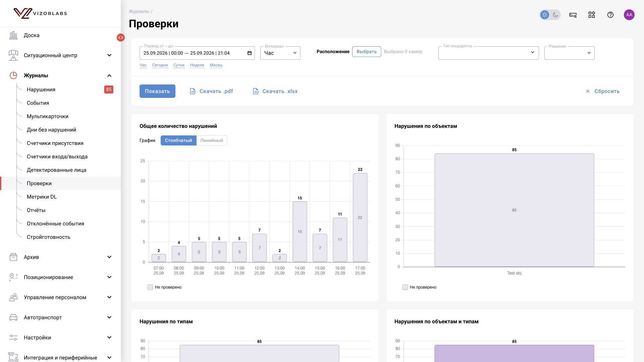The height and width of the screenshot is (362, 644).
Task: Download report as .pdf
Action: [211, 91]
